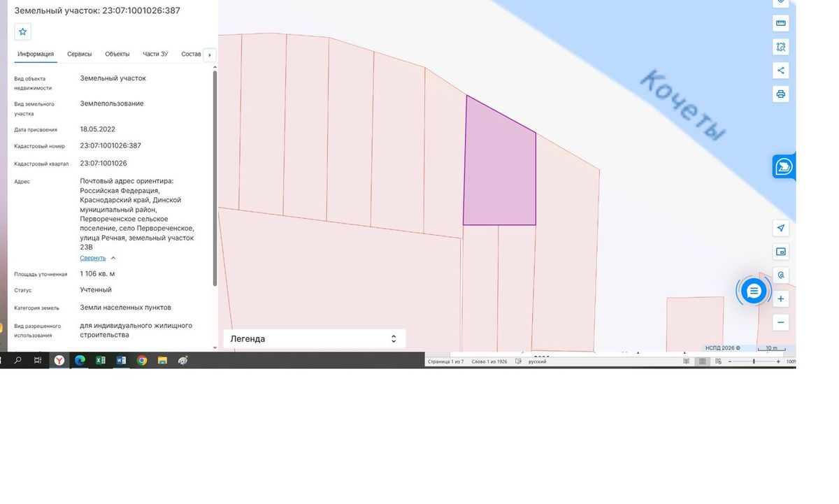Open the last app icon on taskbar

click(x=183, y=360)
